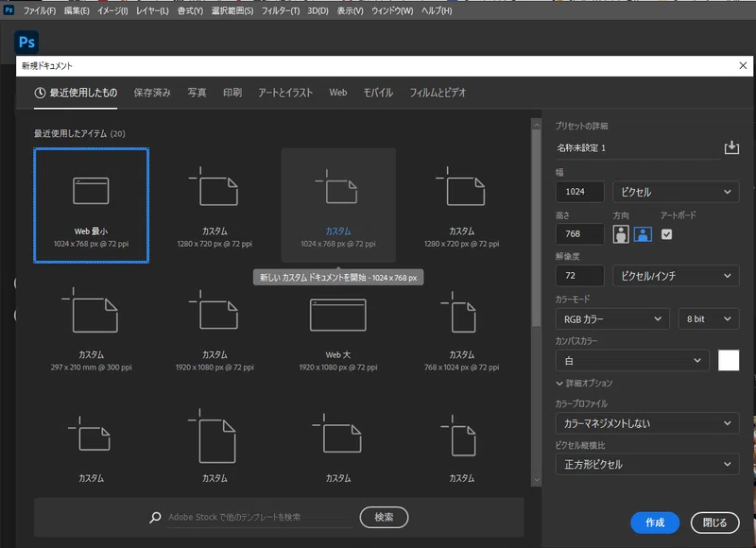Select landscape orientation icon

pyautogui.click(x=643, y=234)
